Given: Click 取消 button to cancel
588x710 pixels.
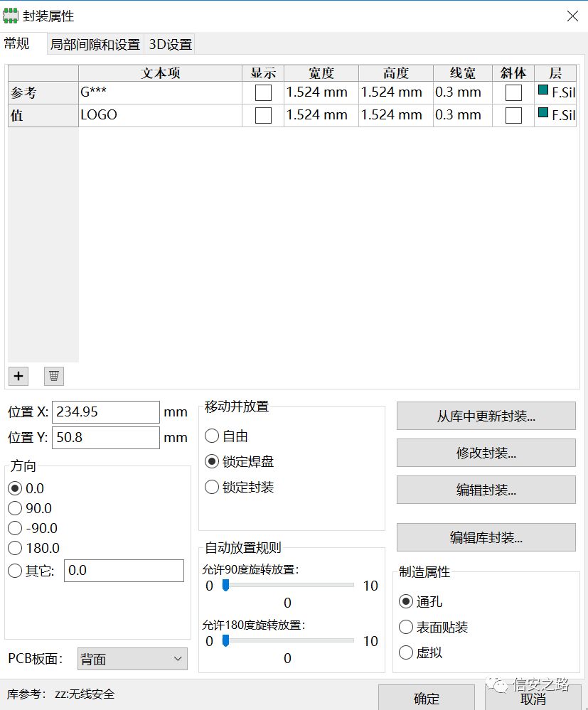Looking at the screenshot, I should point(533,698).
